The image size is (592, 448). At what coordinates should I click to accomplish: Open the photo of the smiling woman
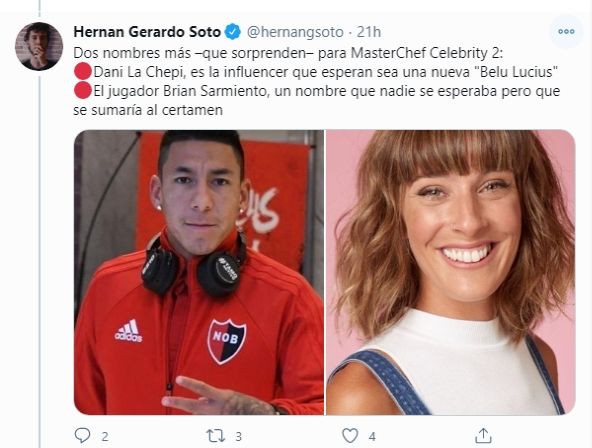451,272
